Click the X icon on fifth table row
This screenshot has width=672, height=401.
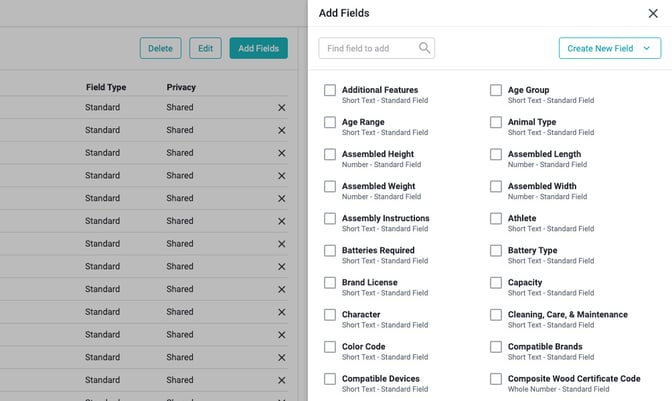[281, 198]
